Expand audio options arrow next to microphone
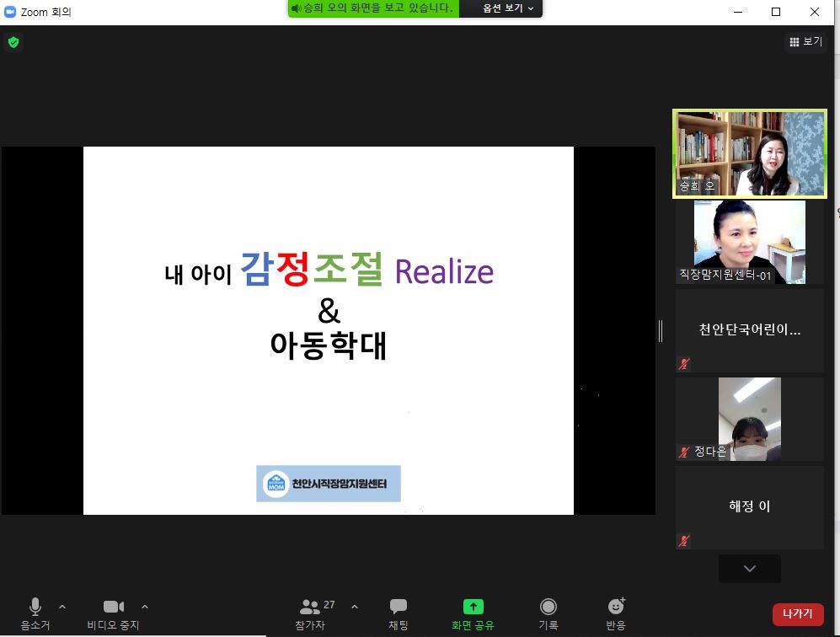 click(x=62, y=606)
